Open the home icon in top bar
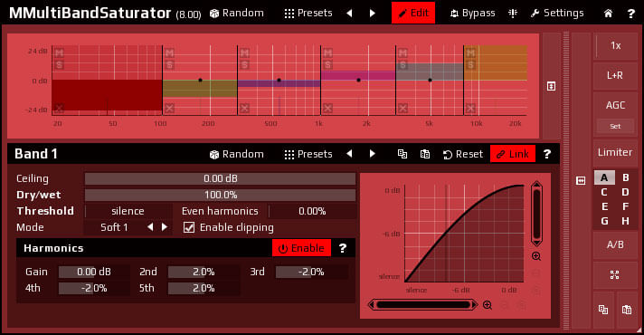The width and height of the screenshot is (644, 335). click(x=608, y=14)
